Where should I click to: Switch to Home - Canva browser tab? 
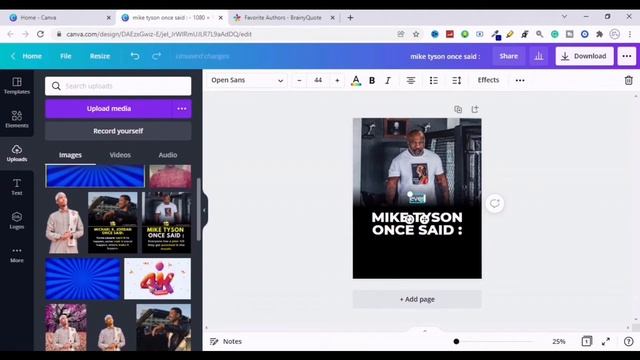[60, 18]
